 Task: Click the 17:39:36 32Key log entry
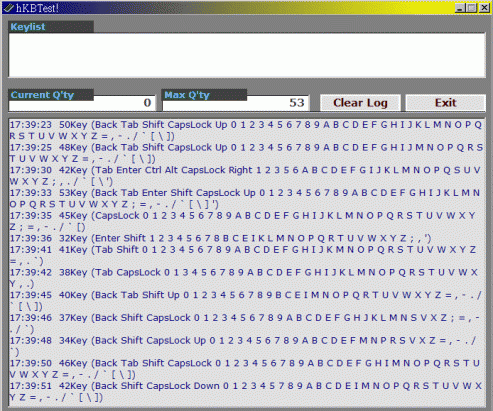pyautogui.click(x=220, y=238)
